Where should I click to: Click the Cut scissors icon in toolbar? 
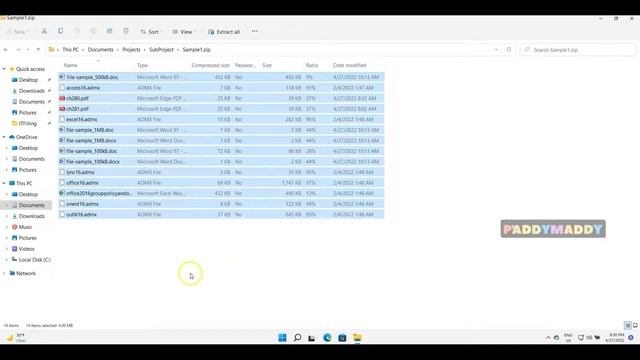44,31
